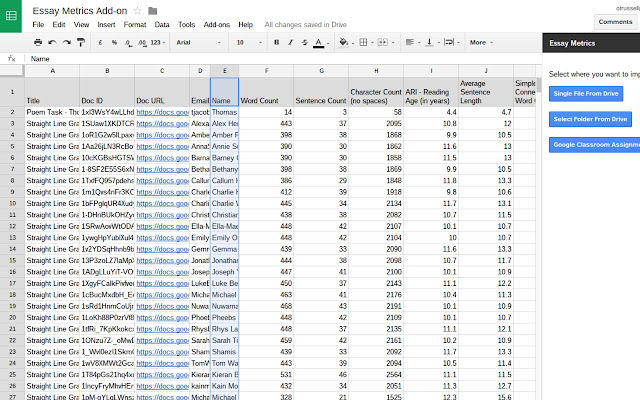Click the Redo arrow

pos(67,42)
